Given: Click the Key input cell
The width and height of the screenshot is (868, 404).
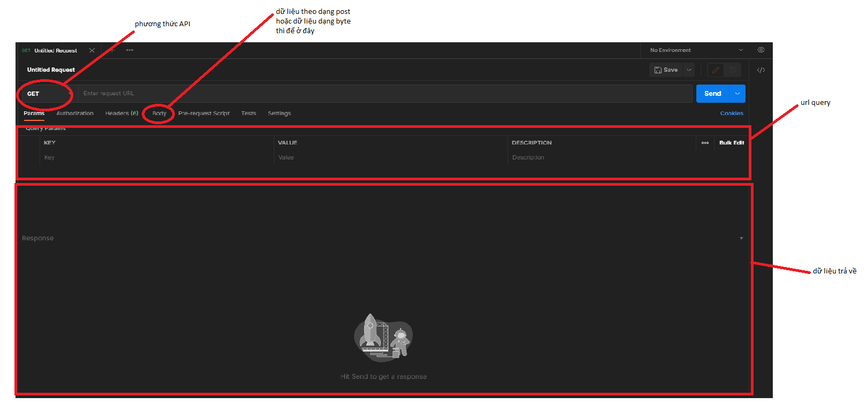Looking at the screenshot, I should pyautogui.click(x=157, y=158).
